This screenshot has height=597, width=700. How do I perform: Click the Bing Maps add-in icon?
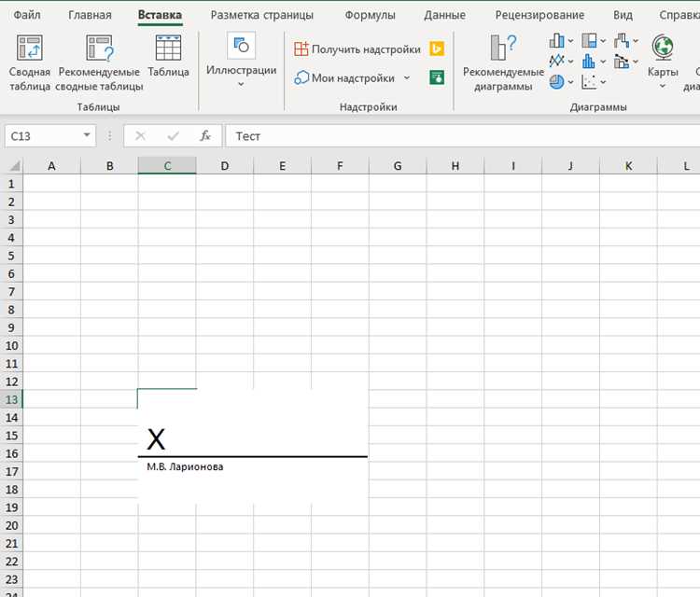[437, 49]
